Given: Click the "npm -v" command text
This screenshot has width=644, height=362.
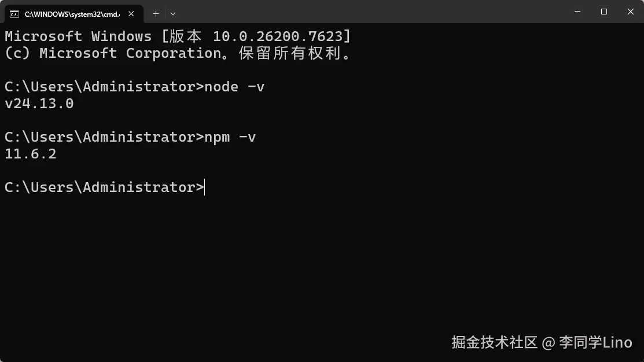Looking at the screenshot, I should point(230,138).
